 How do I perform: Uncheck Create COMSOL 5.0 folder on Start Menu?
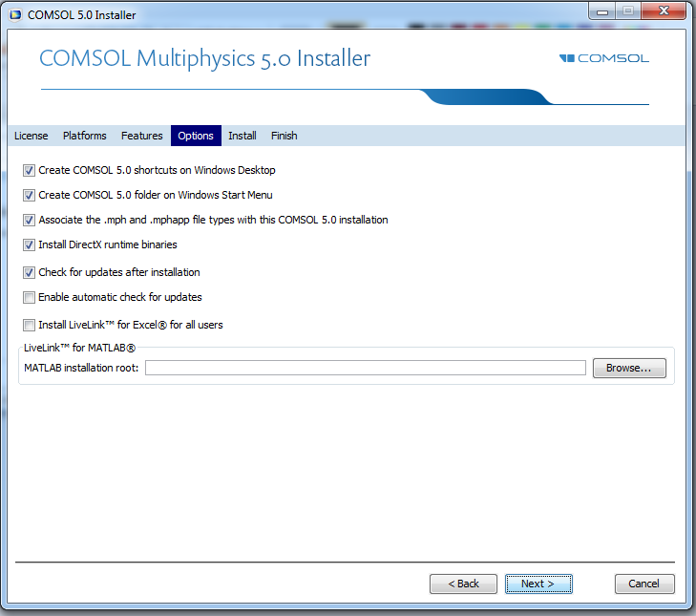pos(29,196)
